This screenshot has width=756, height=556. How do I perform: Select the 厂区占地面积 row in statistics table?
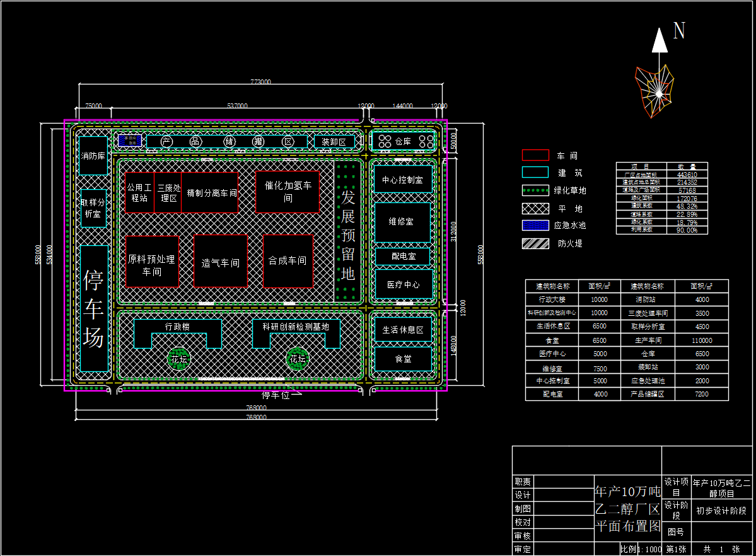pyautogui.click(x=661, y=175)
